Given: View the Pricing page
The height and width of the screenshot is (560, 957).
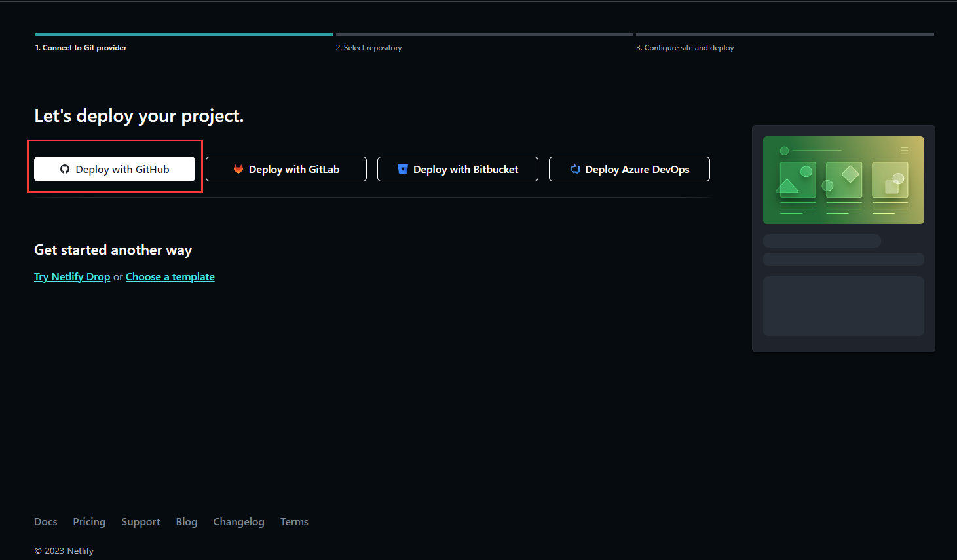Looking at the screenshot, I should (x=89, y=521).
